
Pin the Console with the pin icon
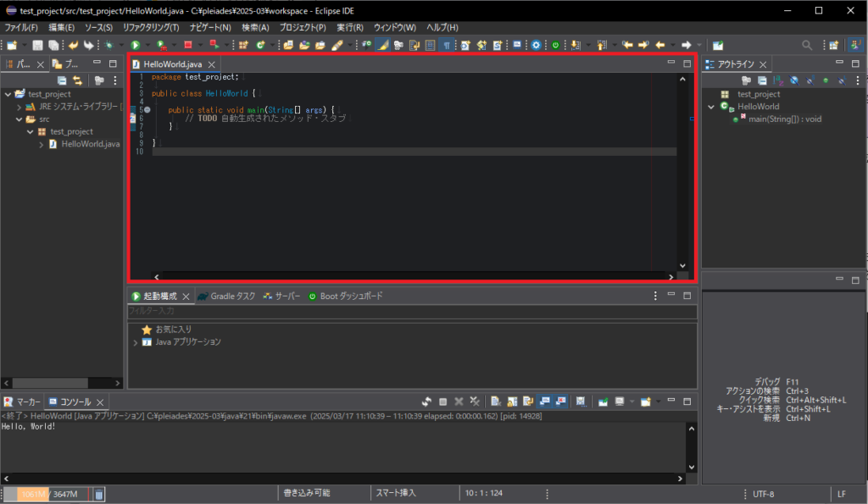click(603, 402)
